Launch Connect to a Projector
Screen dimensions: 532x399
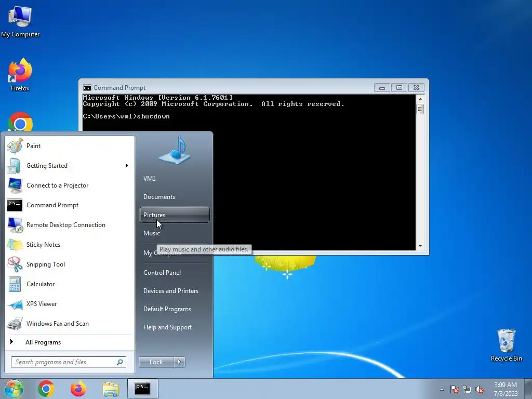click(x=70, y=185)
